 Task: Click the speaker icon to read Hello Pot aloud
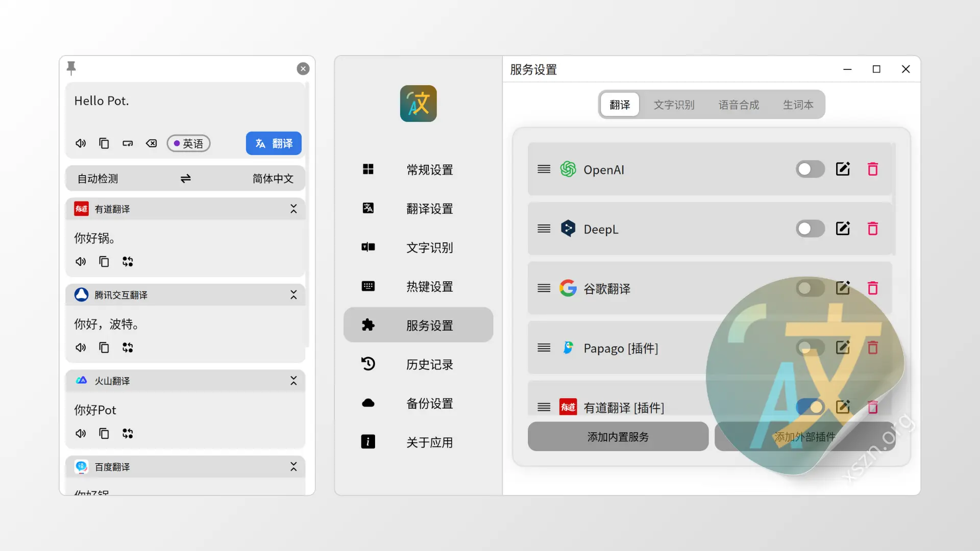(x=80, y=143)
